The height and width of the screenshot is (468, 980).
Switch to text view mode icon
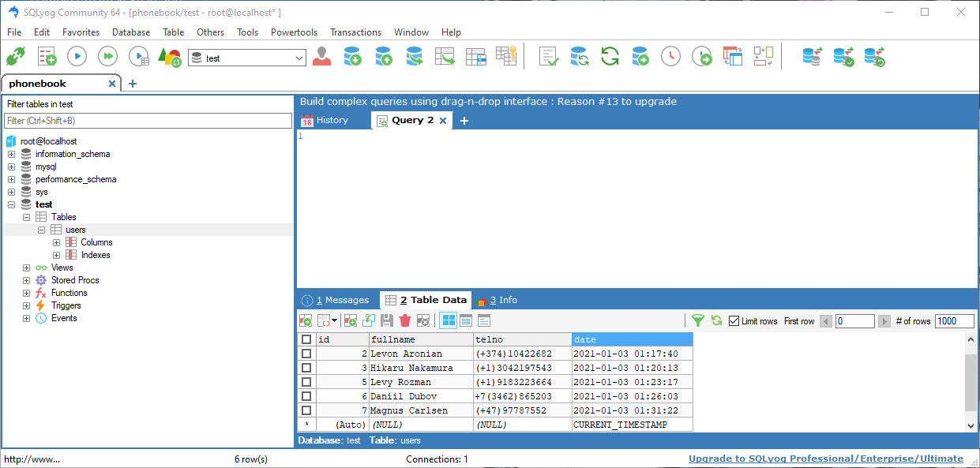coord(484,320)
